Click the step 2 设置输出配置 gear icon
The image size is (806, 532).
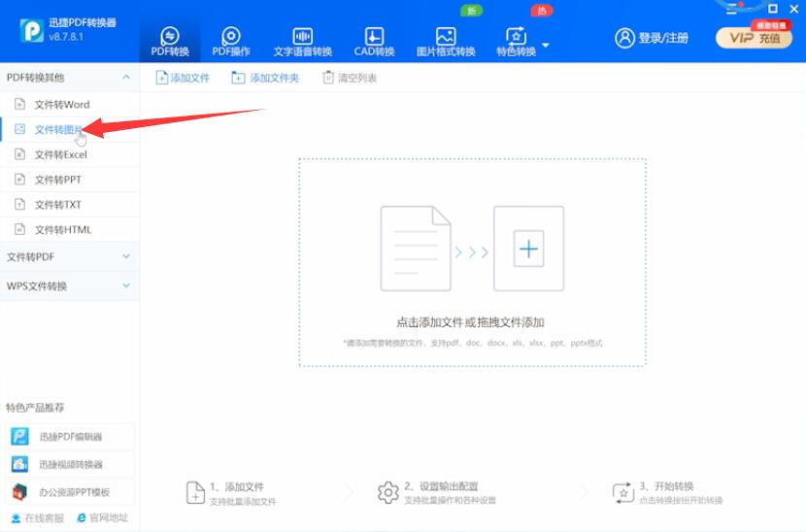[x=388, y=492]
